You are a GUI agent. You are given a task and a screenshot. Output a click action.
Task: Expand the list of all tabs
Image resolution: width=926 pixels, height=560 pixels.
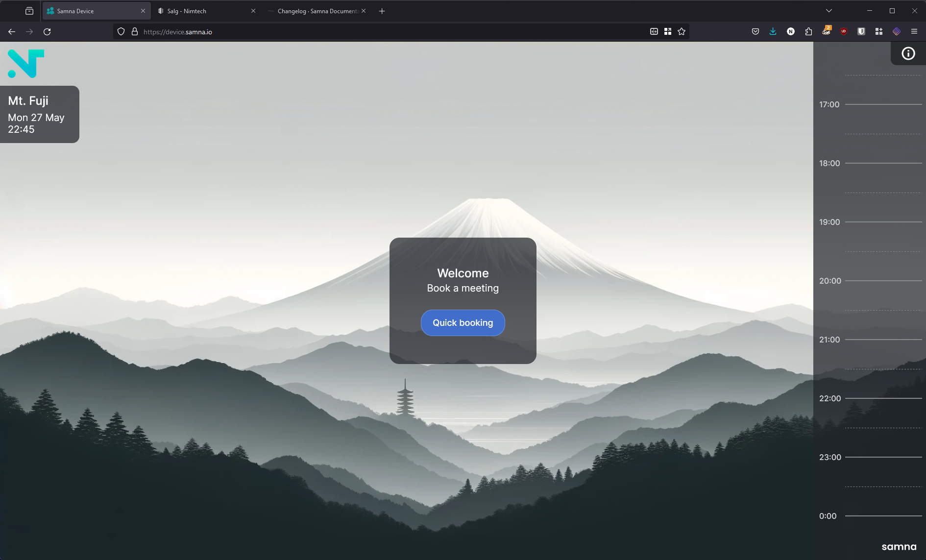[829, 11]
